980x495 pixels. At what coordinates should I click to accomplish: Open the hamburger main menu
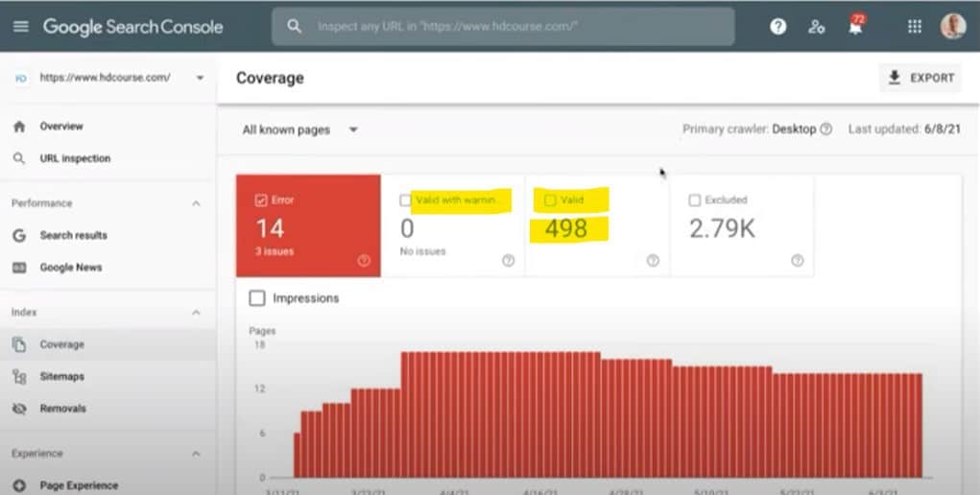coord(20,26)
